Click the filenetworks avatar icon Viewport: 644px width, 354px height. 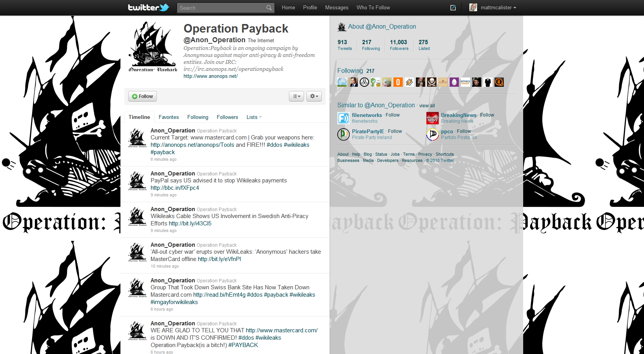point(343,118)
